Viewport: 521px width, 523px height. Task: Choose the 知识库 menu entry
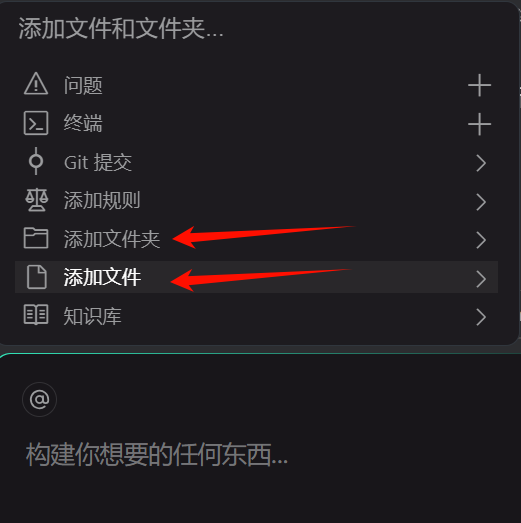point(256,316)
